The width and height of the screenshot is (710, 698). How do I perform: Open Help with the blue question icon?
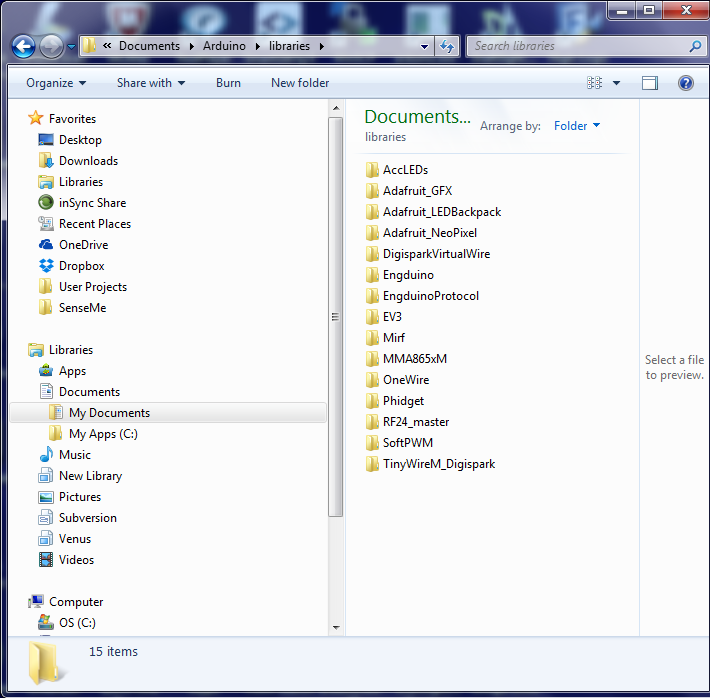tap(686, 83)
